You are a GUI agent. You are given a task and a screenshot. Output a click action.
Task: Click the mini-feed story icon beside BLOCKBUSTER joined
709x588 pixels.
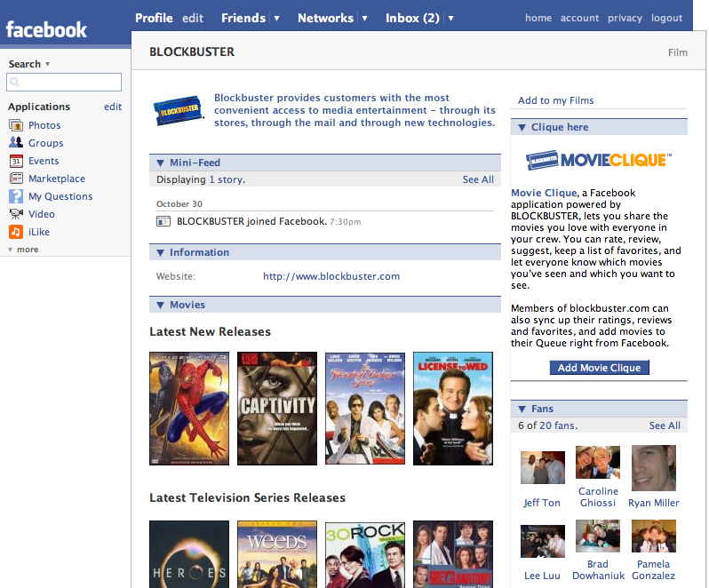tap(163, 221)
